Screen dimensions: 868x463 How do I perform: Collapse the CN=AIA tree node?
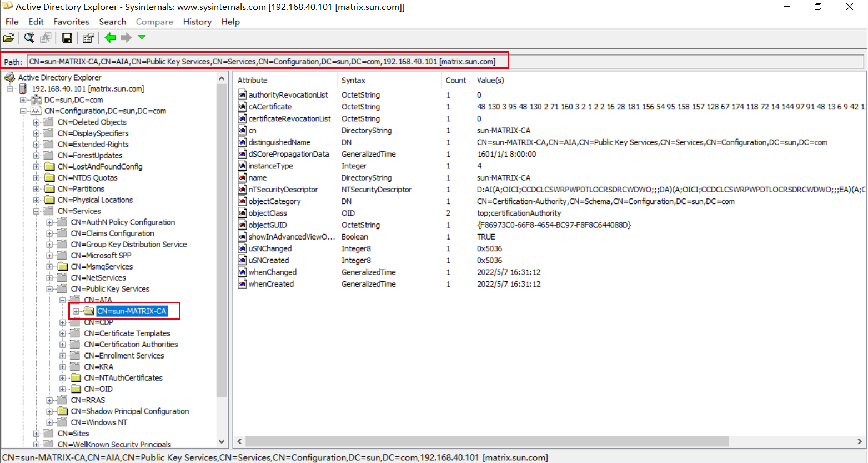(x=63, y=300)
